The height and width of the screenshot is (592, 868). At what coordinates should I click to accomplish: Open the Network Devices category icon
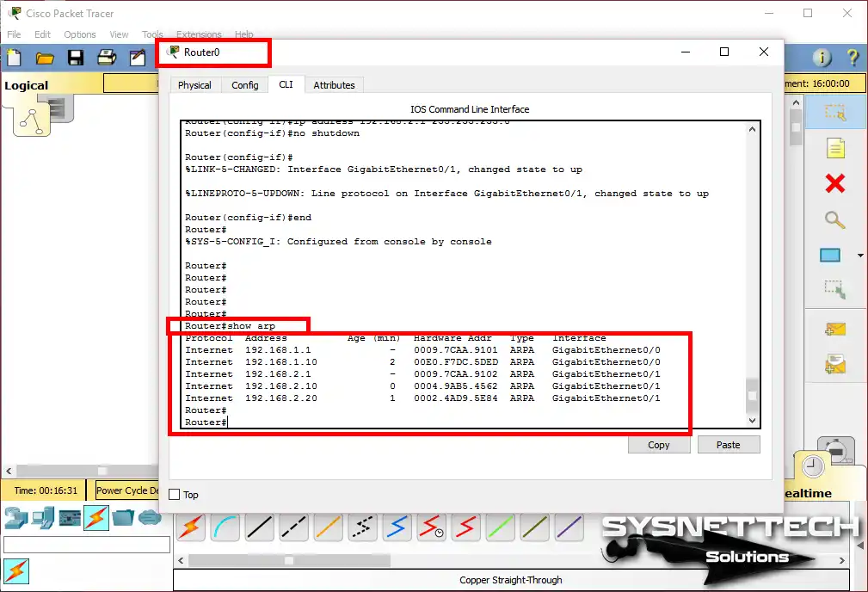coord(16,518)
